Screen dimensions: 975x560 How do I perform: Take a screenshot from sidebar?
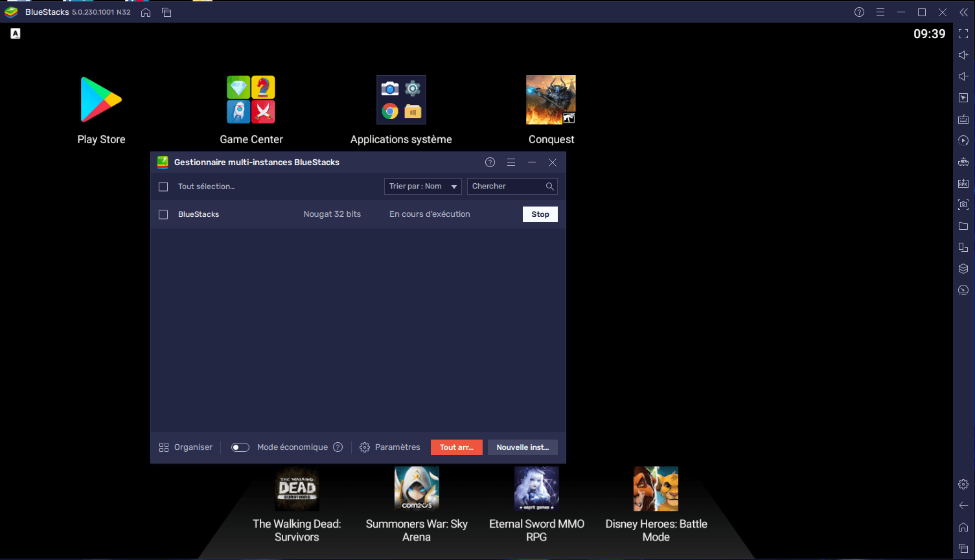point(963,205)
